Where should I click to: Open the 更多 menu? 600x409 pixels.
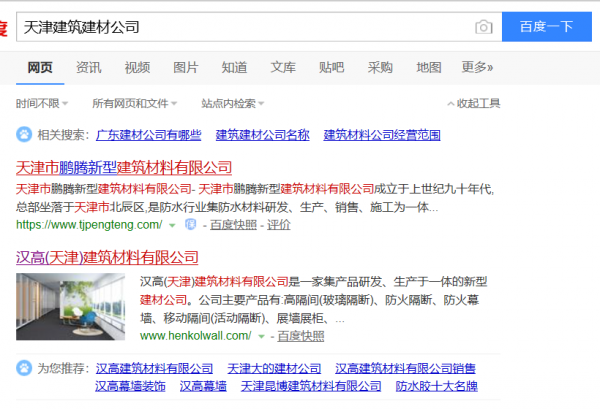click(x=479, y=68)
